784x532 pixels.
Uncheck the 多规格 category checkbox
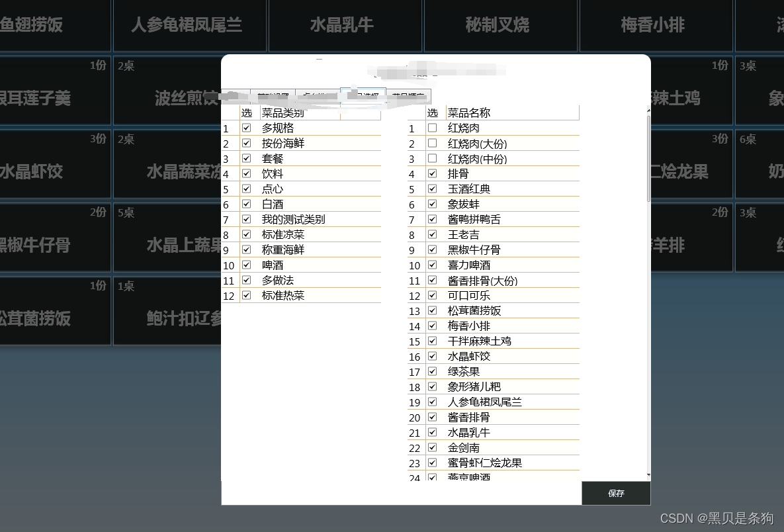click(x=245, y=128)
